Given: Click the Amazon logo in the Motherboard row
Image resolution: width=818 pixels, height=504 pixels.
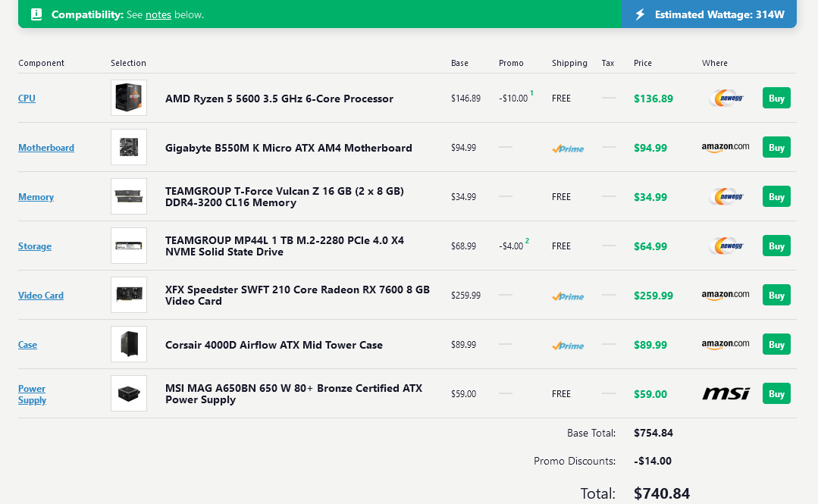Looking at the screenshot, I should 726,148.
